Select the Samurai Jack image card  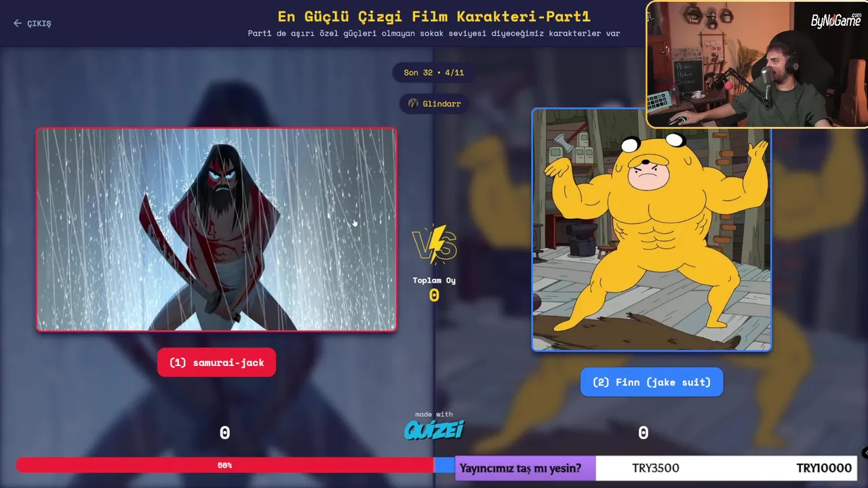tap(216, 229)
